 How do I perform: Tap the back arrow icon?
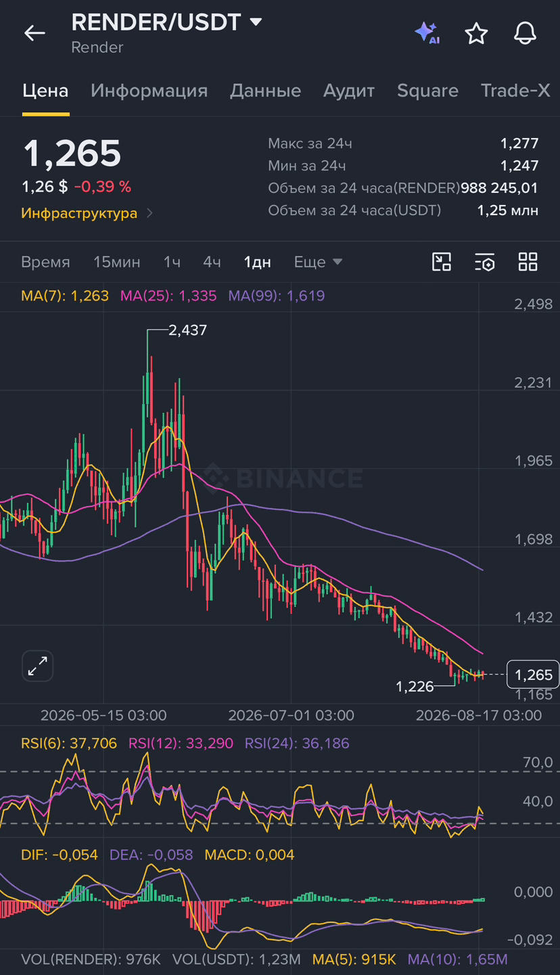coord(34,32)
